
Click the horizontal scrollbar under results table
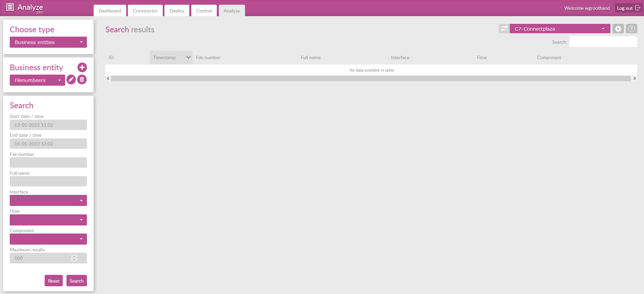371,79
